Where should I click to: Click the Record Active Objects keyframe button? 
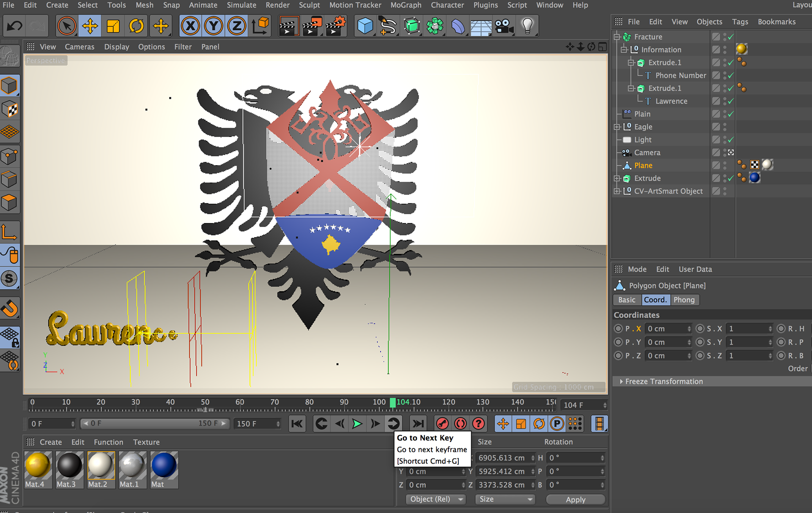(442, 423)
